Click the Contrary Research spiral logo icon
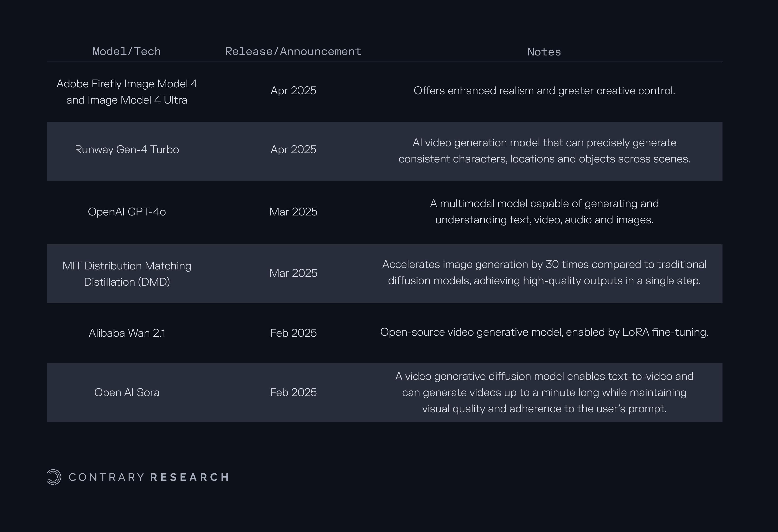The height and width of the screenshot is (532, 778). click(x=54, y=477)
